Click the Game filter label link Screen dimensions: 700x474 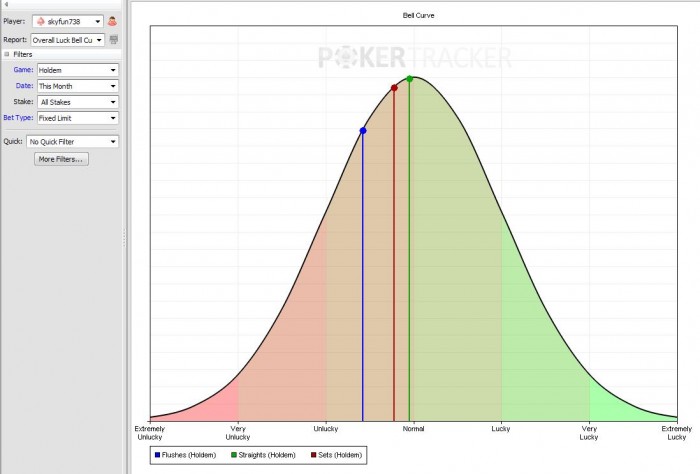coord(23,70)
